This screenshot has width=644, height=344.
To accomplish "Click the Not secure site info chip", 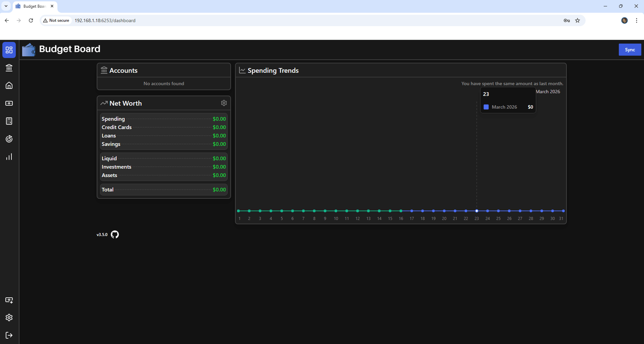I will pyautogui.click(x=56, y=20).
